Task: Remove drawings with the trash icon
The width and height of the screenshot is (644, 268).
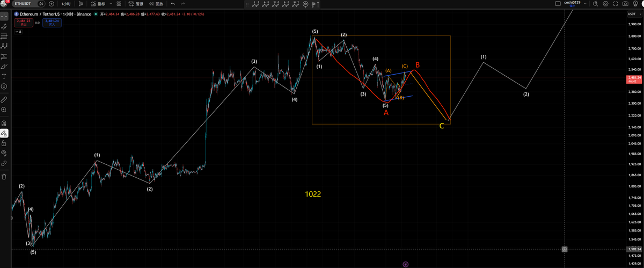Action: point(4,176)
